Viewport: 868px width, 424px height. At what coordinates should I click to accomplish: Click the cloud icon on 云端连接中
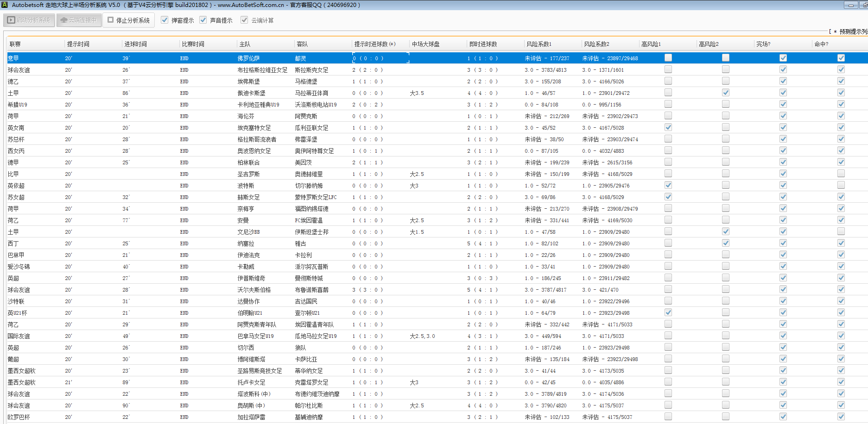click(x=64, y=20)
